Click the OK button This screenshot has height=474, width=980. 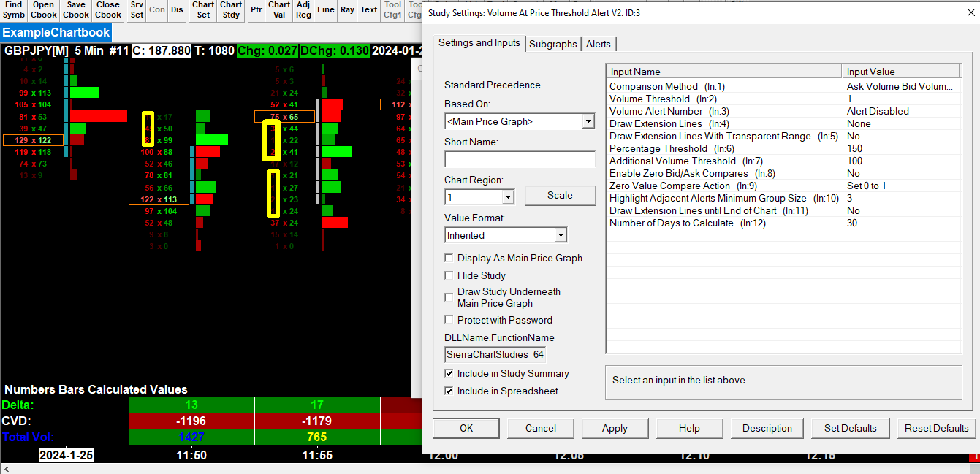pos(466,428)
